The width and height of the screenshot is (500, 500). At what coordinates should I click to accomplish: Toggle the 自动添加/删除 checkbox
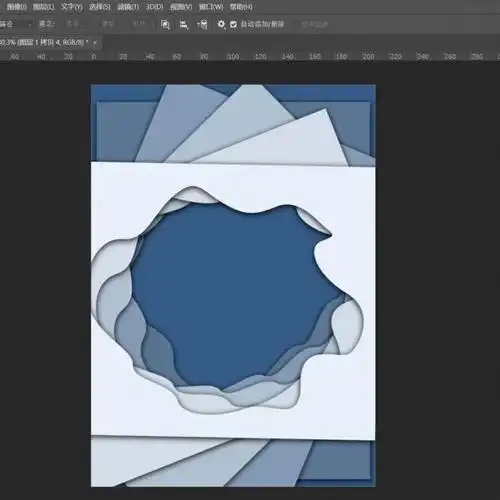click(x=233, y=24)
